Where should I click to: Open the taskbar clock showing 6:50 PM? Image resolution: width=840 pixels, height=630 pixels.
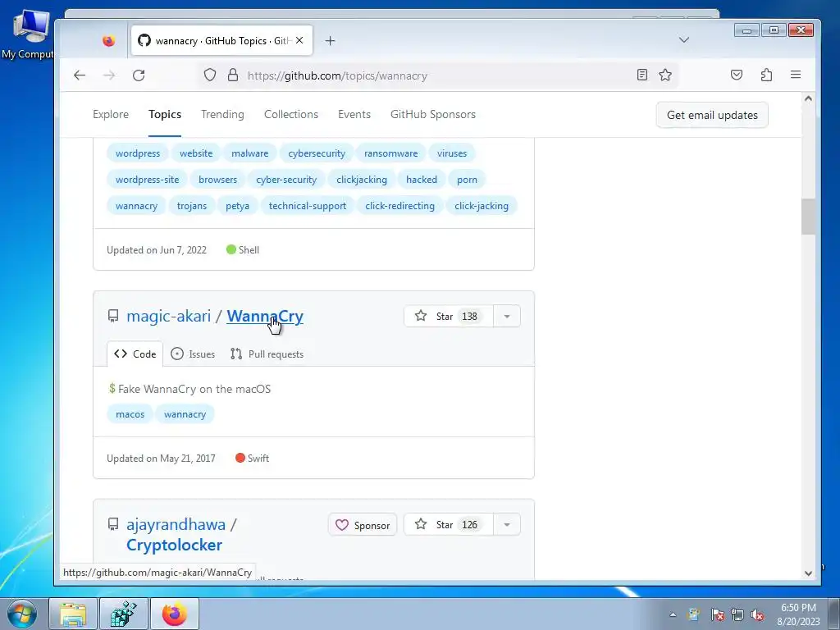point(798,614)
